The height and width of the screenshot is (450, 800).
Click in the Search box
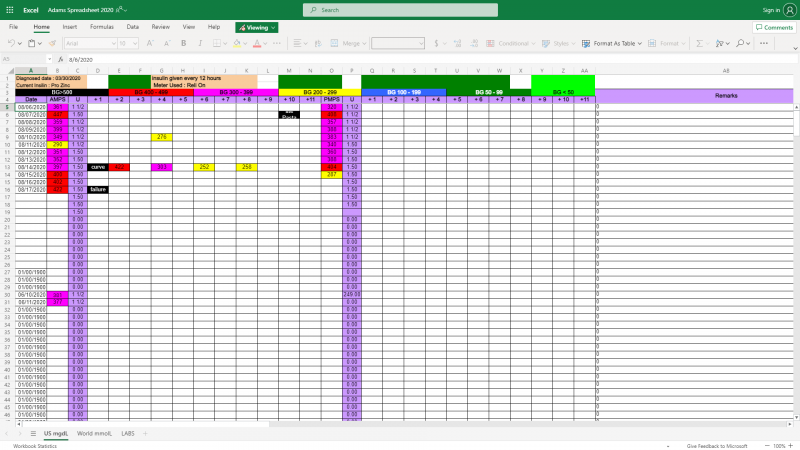click(400, 10)
